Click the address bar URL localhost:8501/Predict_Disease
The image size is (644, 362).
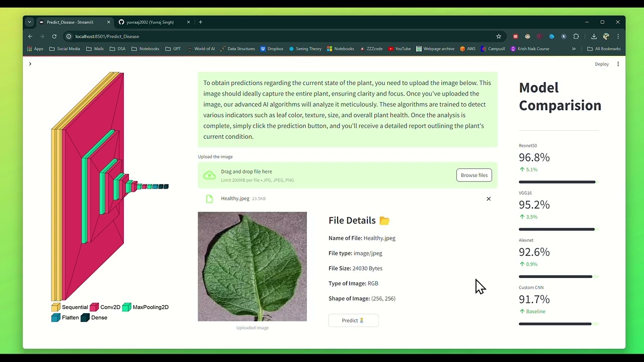(107, 36)
